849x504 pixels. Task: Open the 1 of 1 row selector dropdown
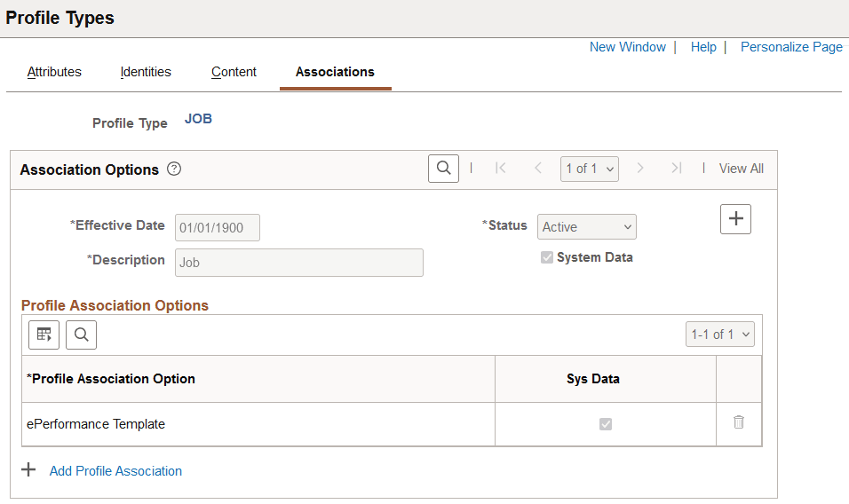589,169
